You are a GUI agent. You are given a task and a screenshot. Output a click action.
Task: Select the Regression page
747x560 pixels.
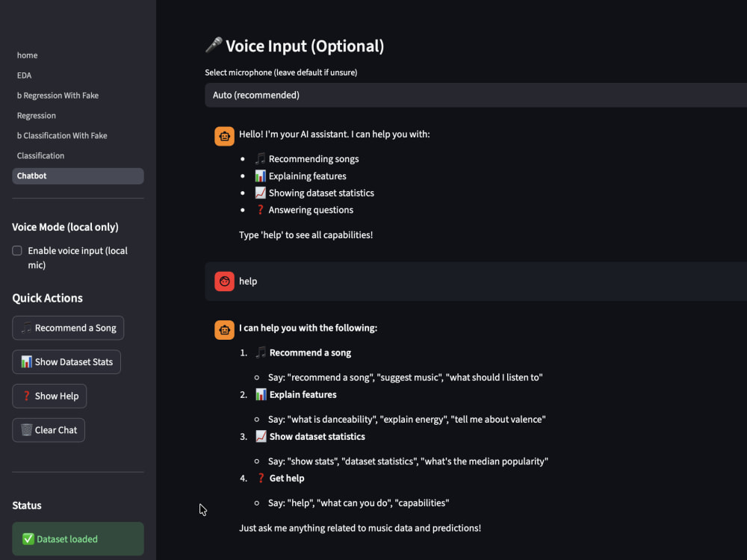click(x=36, y=116)
